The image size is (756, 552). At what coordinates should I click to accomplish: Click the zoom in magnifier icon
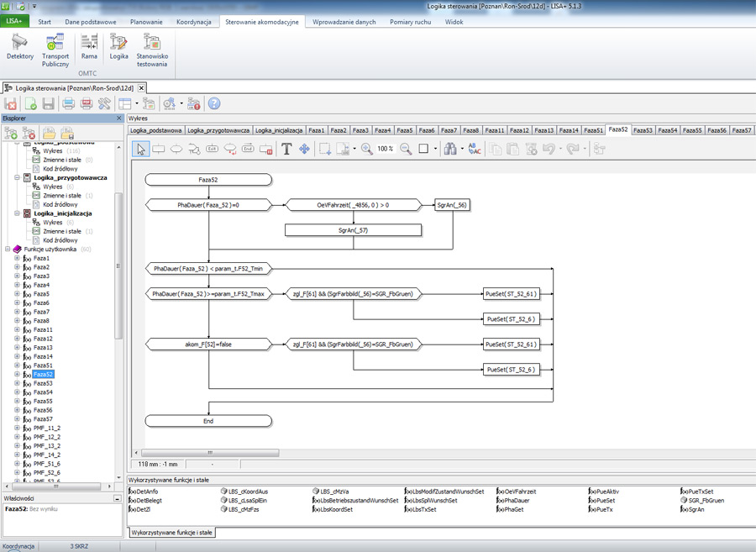[367, 149]
